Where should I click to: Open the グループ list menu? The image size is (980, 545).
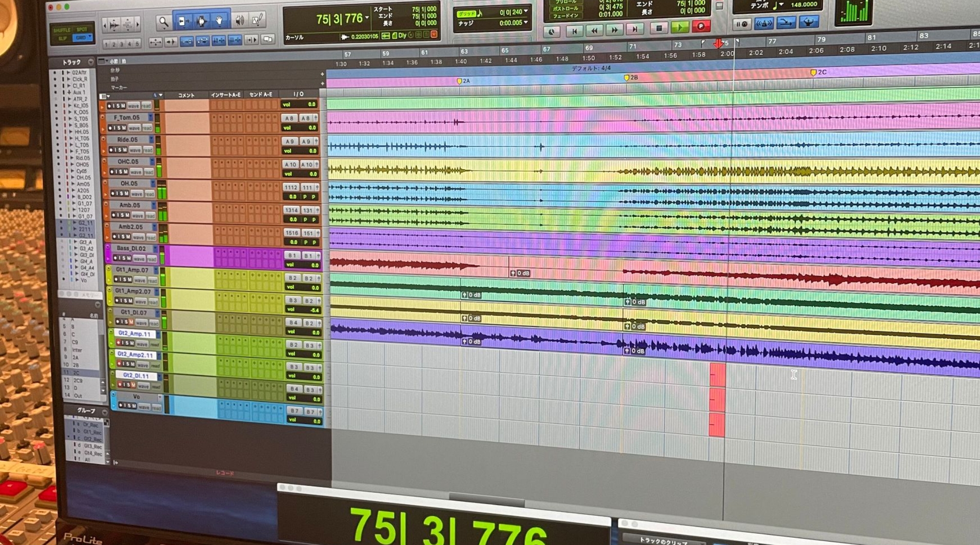click(x=104, y=412)
